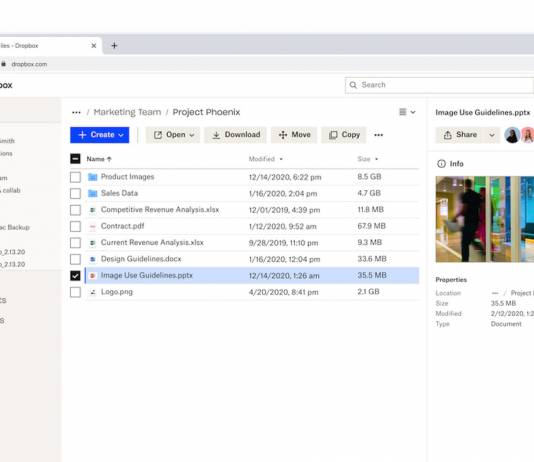Open Modified column dropdown

pyautogui.click(x=281, y=159)
